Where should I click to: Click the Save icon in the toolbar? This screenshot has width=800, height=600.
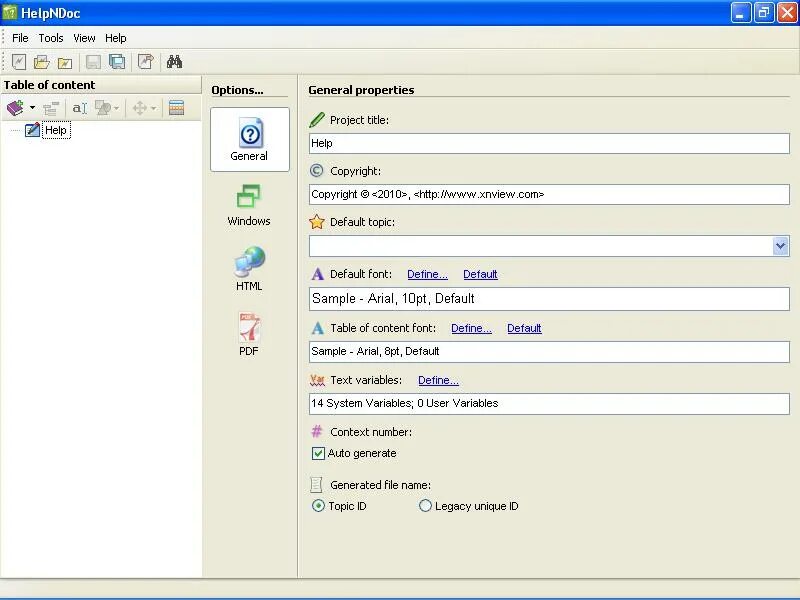[x=92, y=62]
